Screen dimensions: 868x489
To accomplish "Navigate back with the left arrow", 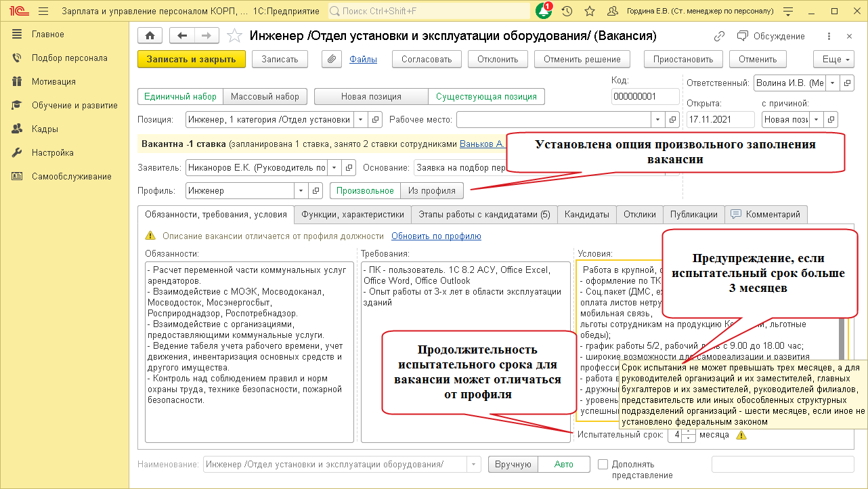I will [181, 36].
